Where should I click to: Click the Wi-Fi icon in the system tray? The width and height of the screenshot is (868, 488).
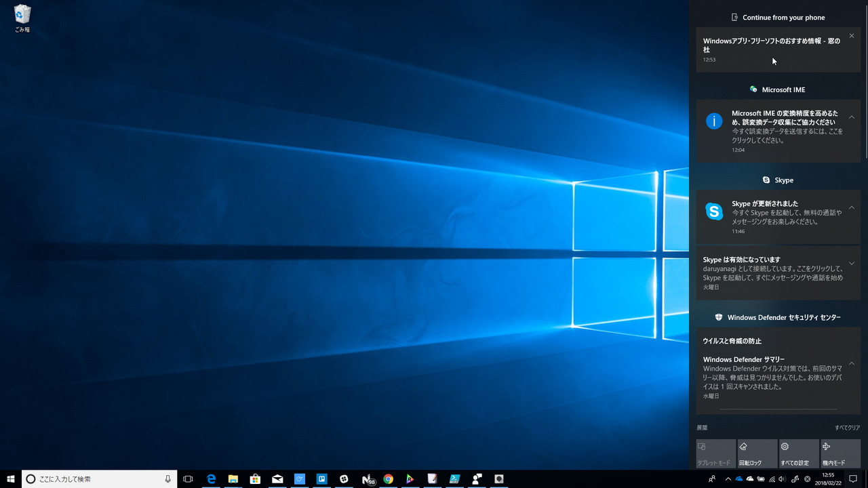pos(772,479)
